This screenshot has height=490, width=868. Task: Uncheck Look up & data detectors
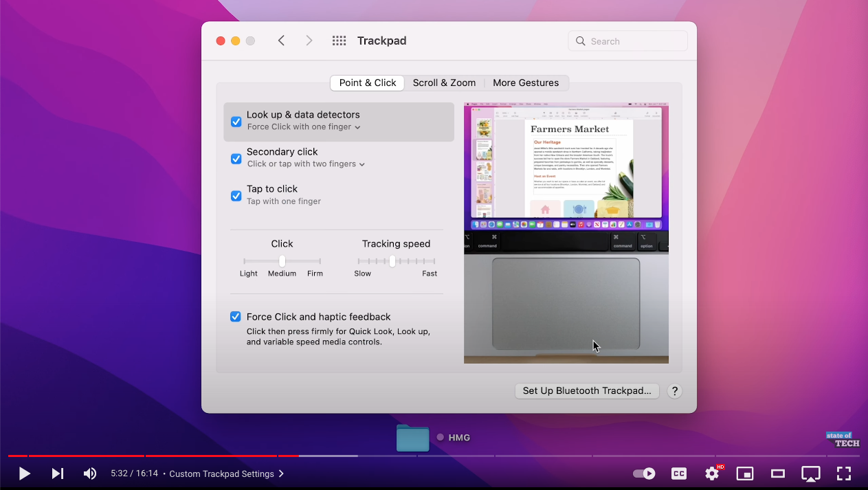[236, 122]
